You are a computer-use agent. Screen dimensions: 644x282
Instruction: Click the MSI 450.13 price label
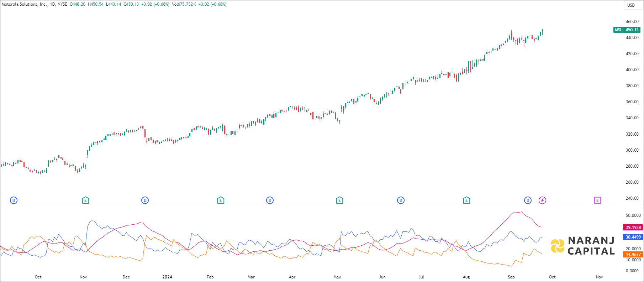pyautogui.click(x=627, y=30)
